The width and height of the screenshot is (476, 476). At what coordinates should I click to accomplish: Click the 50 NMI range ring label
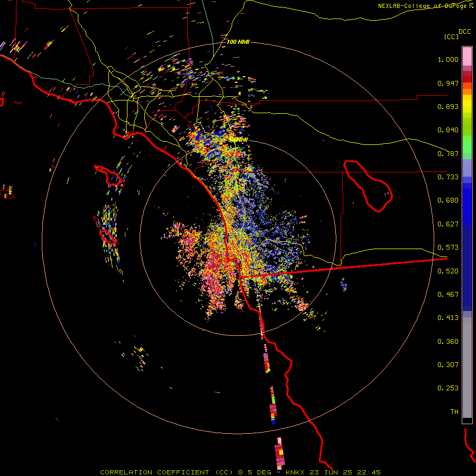238,140
